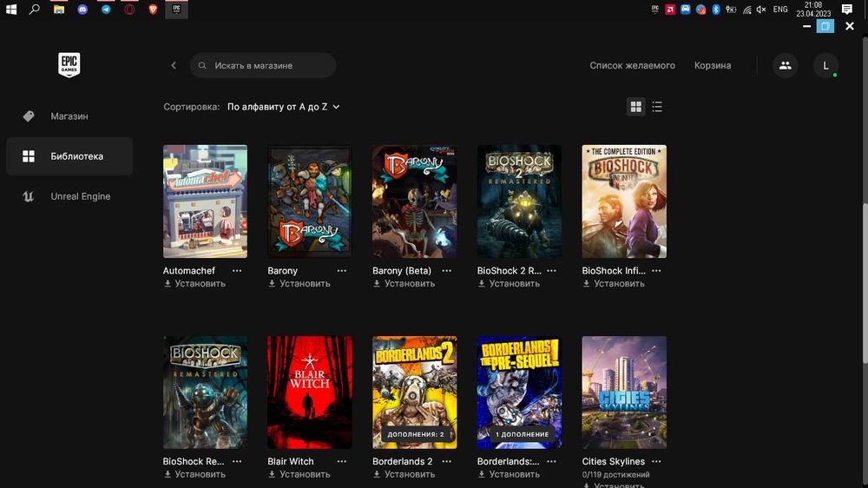The image size is (868, 488).
Task: Open Telegram from the taskbar
Action: (106, 10)
